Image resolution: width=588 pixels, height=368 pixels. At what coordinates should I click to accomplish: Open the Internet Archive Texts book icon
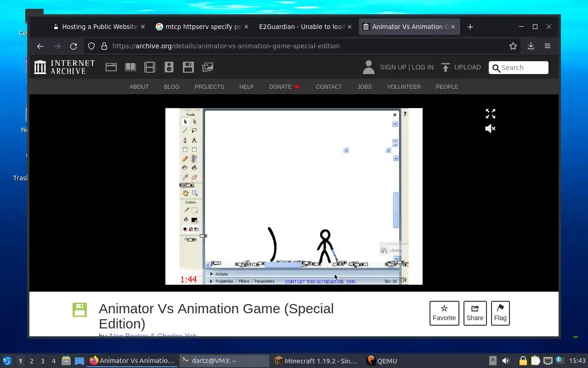point(130,67)
